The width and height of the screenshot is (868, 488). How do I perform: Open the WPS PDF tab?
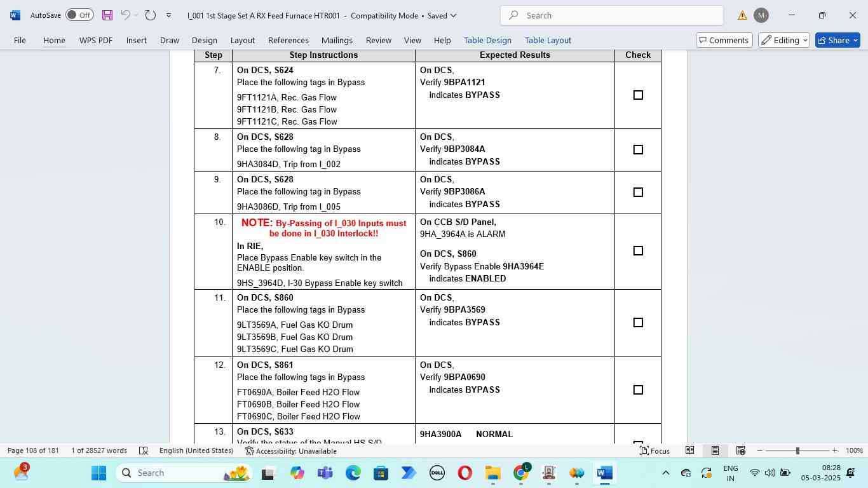click(x=96, y=40)
